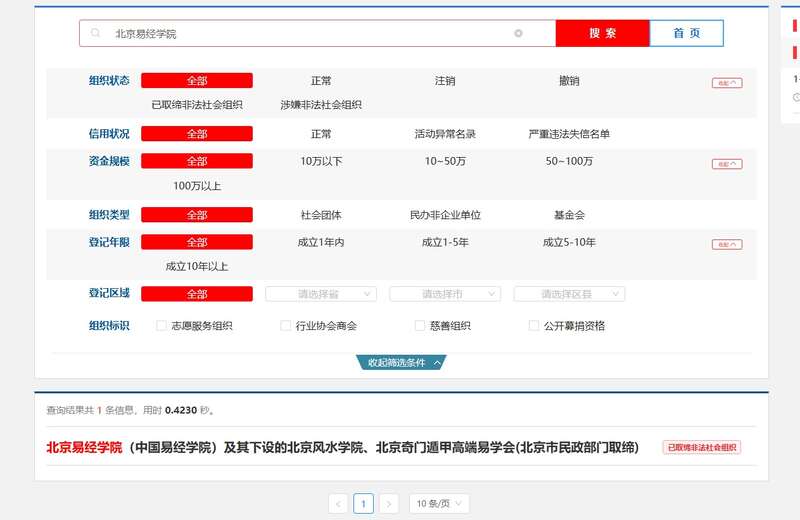Open the 请选择省 province dropdown
Screen dimensions: 800x520
point(320,294)
